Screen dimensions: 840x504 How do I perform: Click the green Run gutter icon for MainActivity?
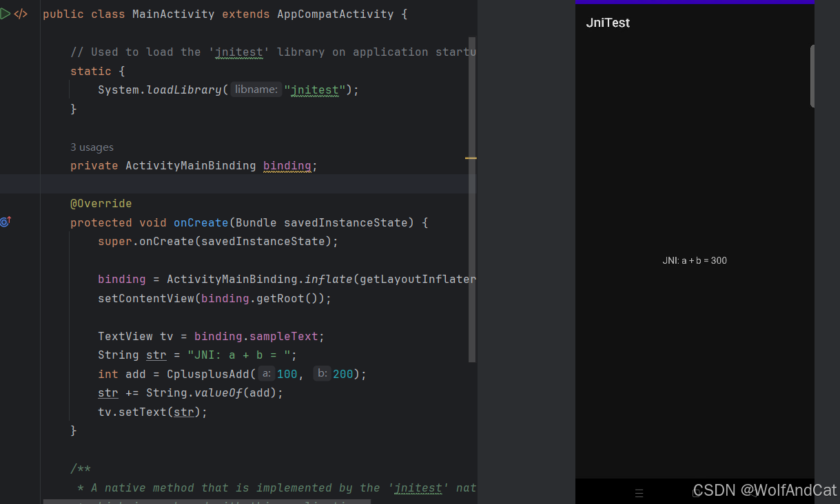pyautogui.click(x=6, y=14)
